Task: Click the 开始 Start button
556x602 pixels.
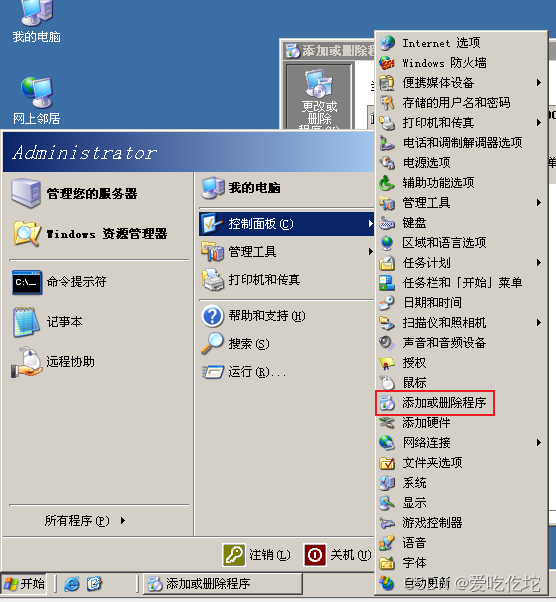Action: click(24, 584)
